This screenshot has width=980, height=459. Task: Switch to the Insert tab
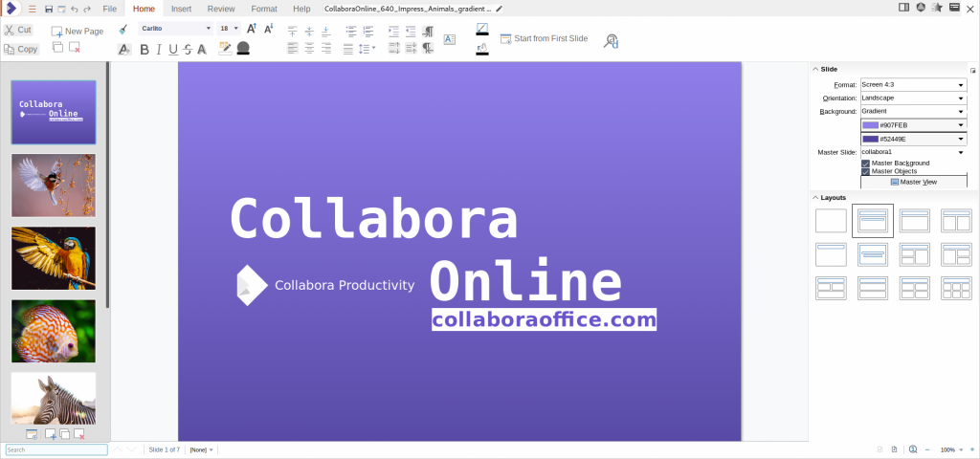tap(181, 9)
